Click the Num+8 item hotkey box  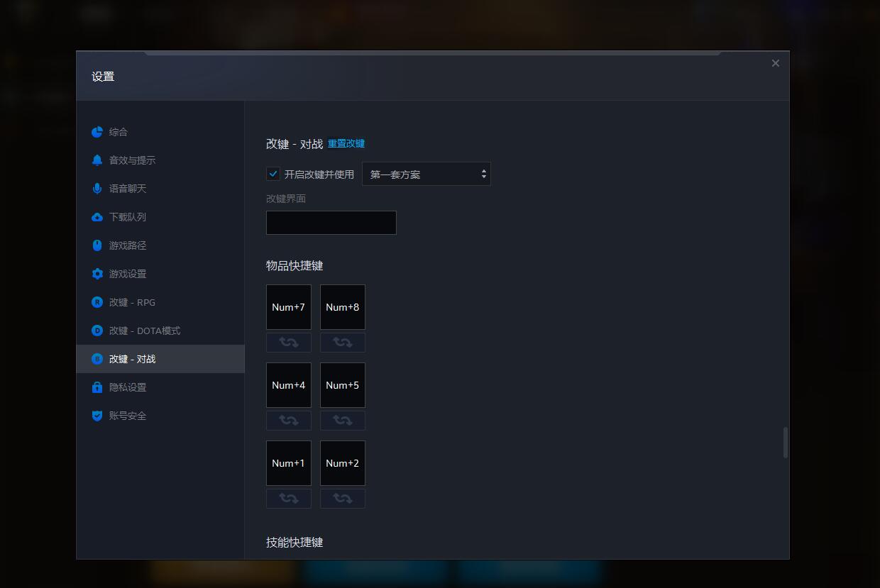click(x=343, y=307)
